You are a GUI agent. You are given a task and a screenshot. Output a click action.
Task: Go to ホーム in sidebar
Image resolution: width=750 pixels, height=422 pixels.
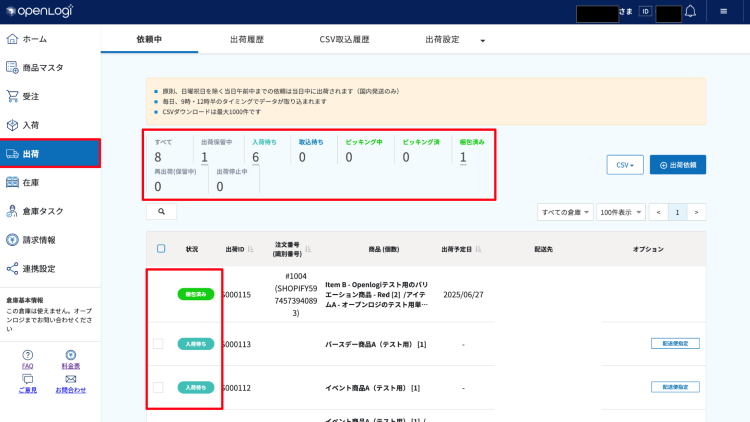click(x=50, y=39)
